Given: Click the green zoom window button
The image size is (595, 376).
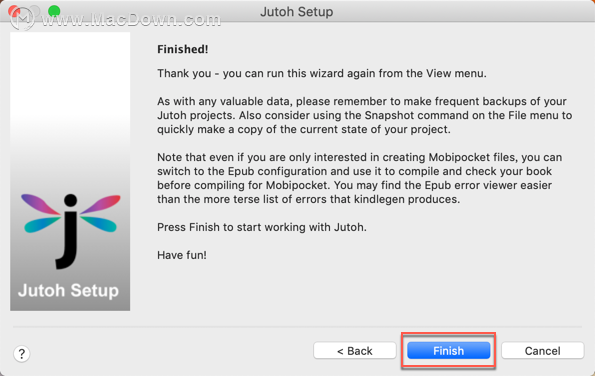Looking at the screenshot, I should [54, 11].
